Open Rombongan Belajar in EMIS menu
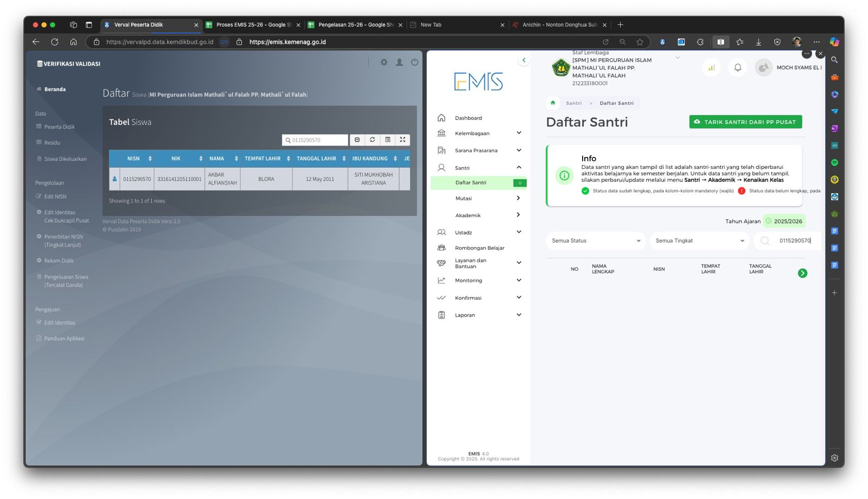Screen dimensions: 868x499 tap(479, 248)
